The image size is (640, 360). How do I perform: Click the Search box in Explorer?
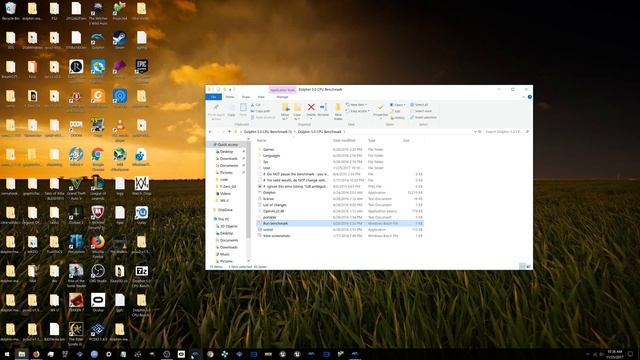point(507,132)
